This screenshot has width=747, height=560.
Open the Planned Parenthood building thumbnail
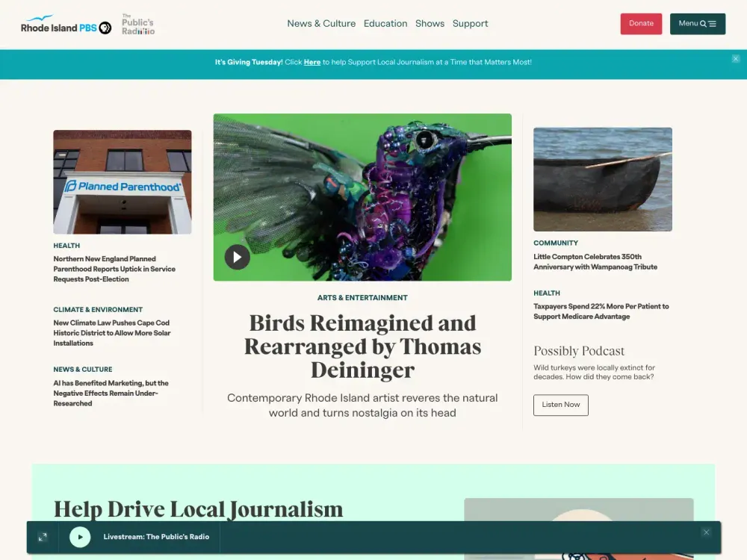pos(123,182)
